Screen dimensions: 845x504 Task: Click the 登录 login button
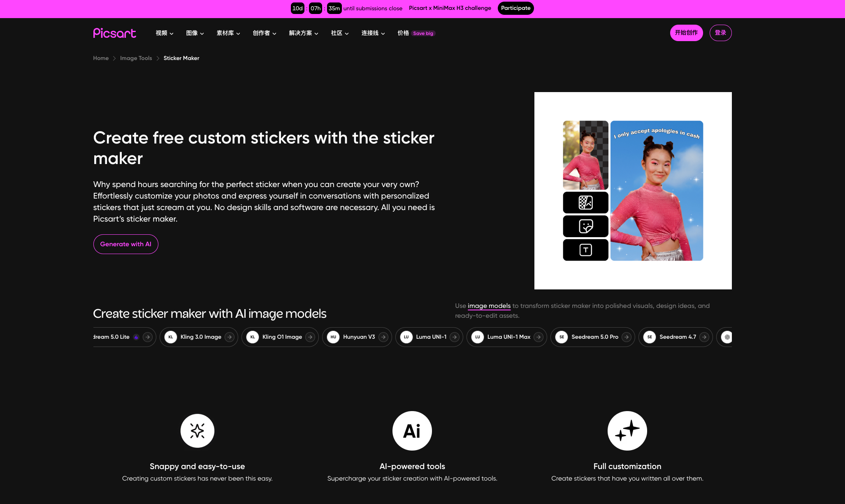coord(721,33)
